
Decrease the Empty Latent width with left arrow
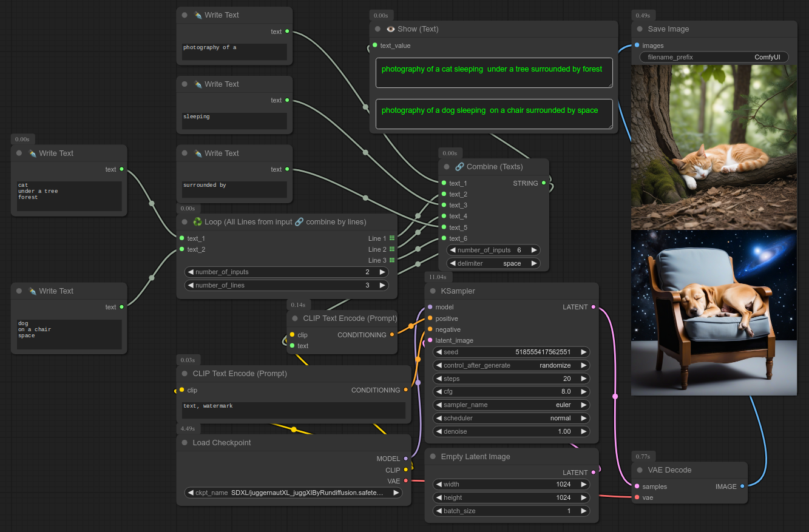click(x=439, y=484)
